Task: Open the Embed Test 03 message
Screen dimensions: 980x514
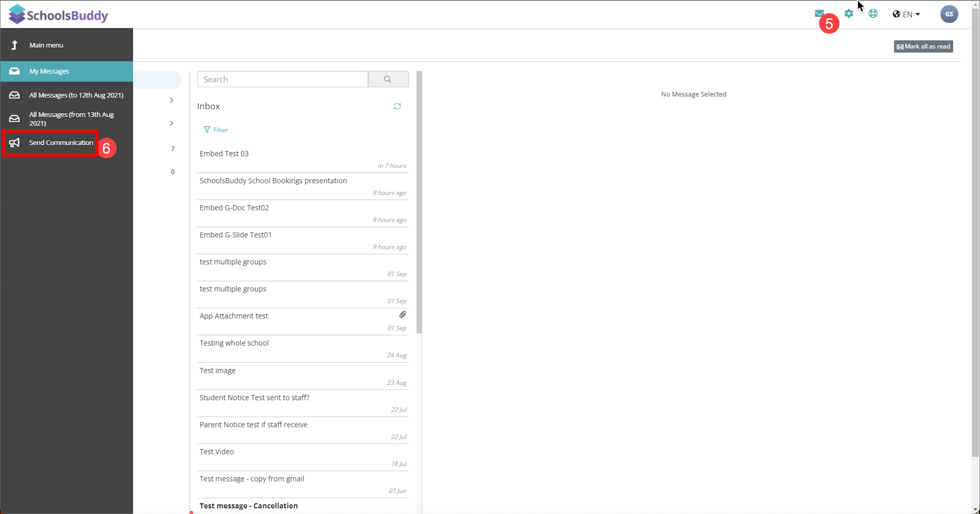Action: [224, 154]
